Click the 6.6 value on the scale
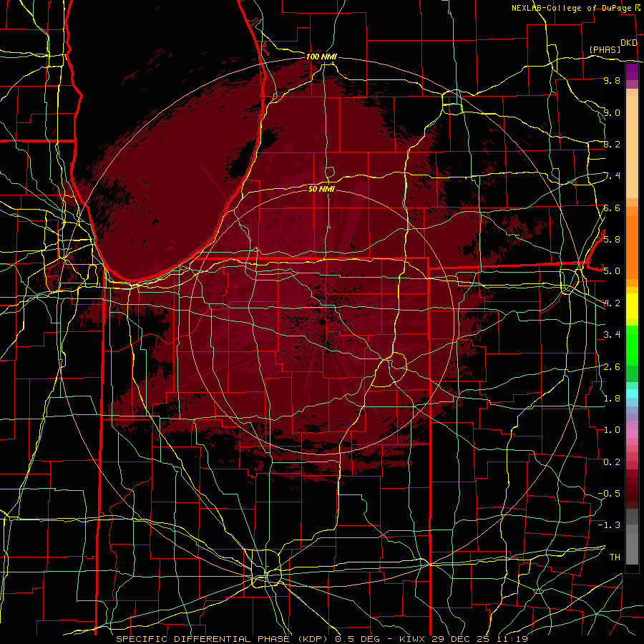The image size is (644, 644). 612,208
